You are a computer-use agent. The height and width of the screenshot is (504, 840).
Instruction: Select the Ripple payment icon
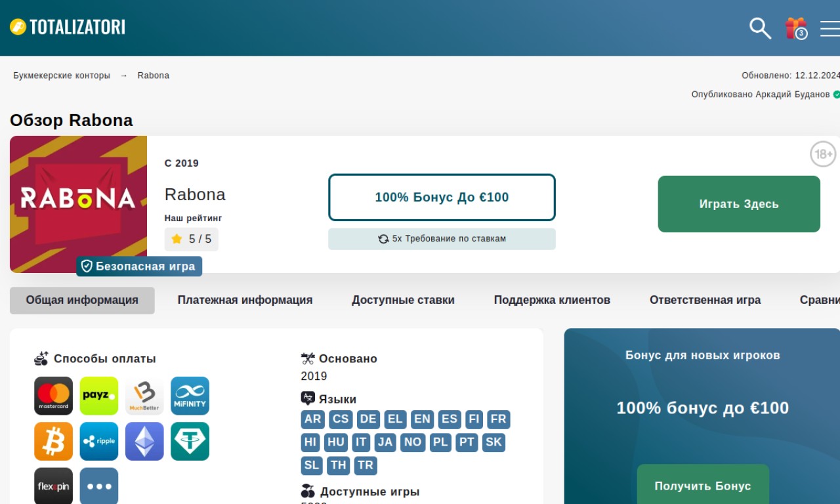(x=99, y=441)
